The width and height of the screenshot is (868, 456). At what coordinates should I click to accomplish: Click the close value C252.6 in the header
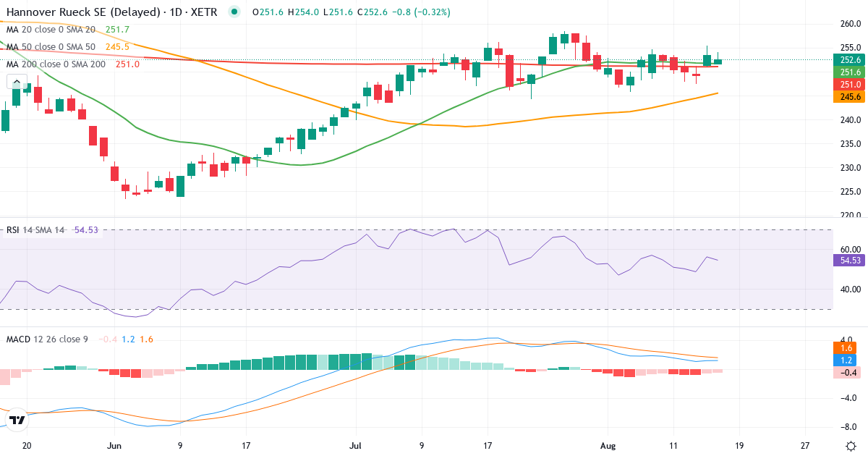(x=373, y=12)
